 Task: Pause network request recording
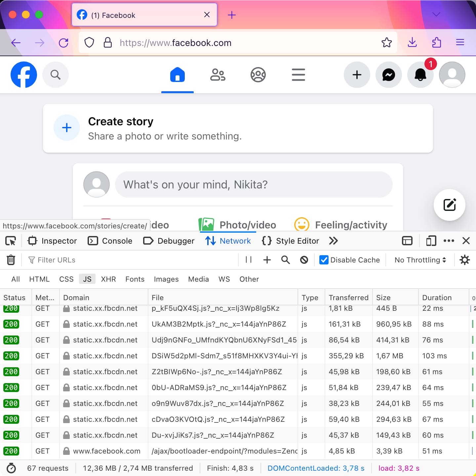coord(248,260)
